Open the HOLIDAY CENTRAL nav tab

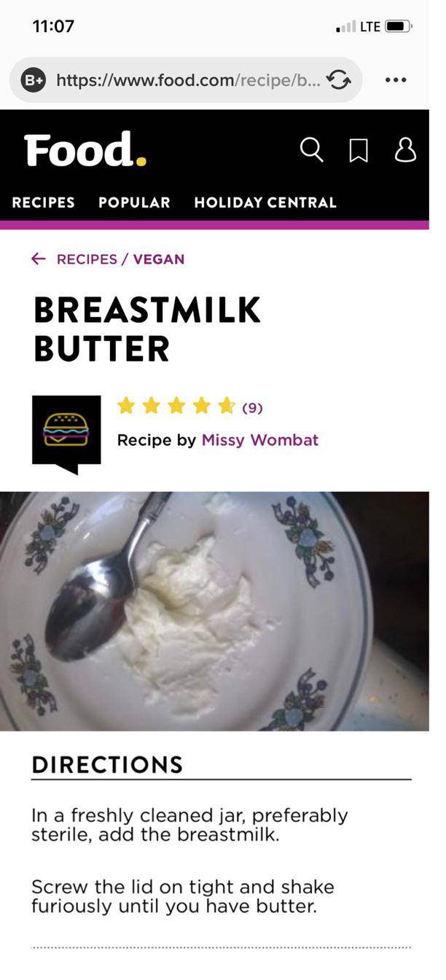click(265, 203)
